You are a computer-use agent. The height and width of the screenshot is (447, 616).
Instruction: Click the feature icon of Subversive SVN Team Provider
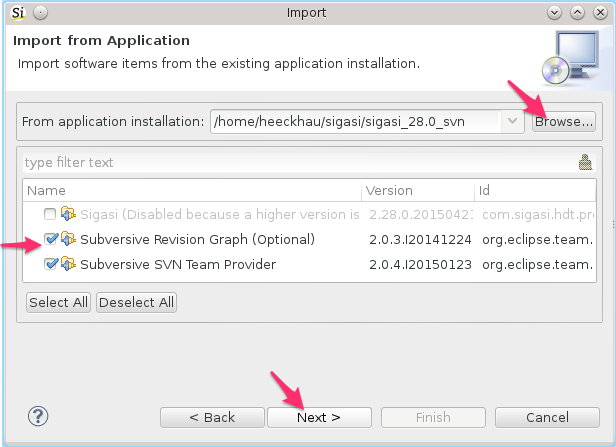[x=68, y=264]
